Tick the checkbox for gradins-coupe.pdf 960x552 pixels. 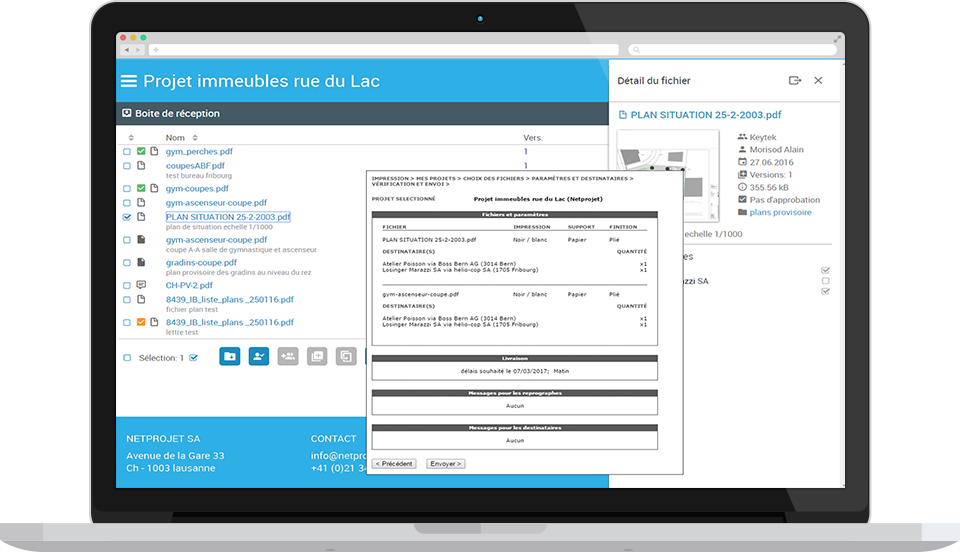pyautogui.click(x=127, y=263)
